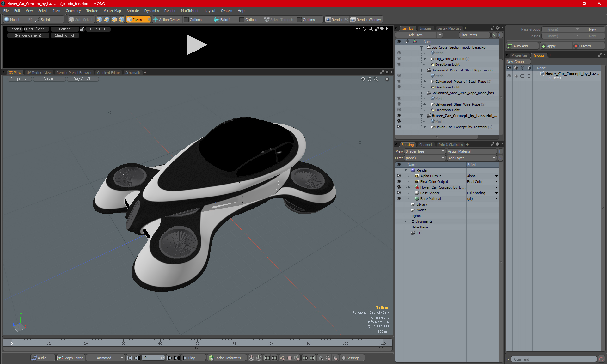
Task: Click the 3D viewport rotate icon
Action: coord(369,79)
